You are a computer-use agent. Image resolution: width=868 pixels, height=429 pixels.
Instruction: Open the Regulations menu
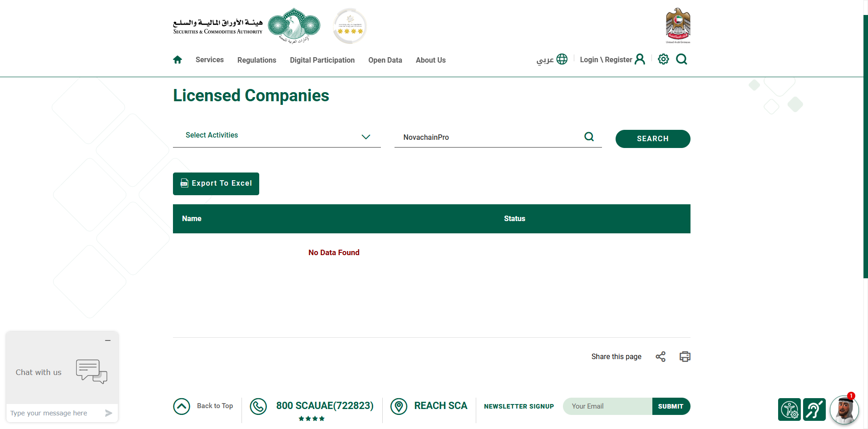[x=256, y=60]
